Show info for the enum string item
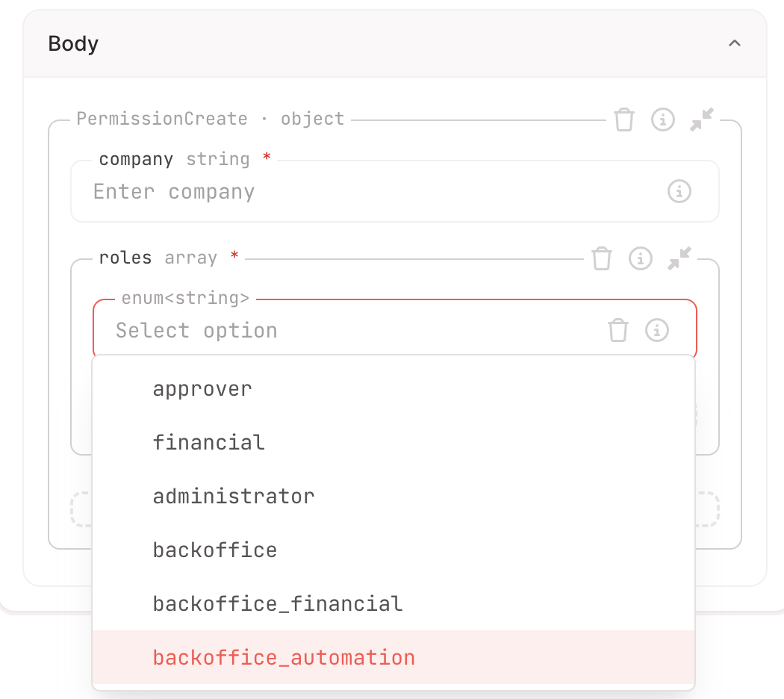Viewport: 784px width, 699px height. (x=657, y=330)
